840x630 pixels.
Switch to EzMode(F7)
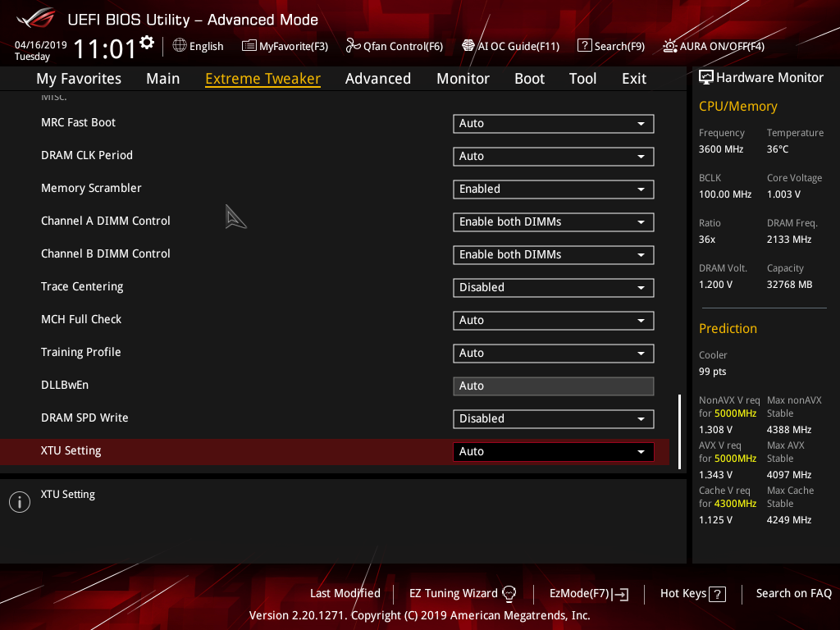(589, 594)
